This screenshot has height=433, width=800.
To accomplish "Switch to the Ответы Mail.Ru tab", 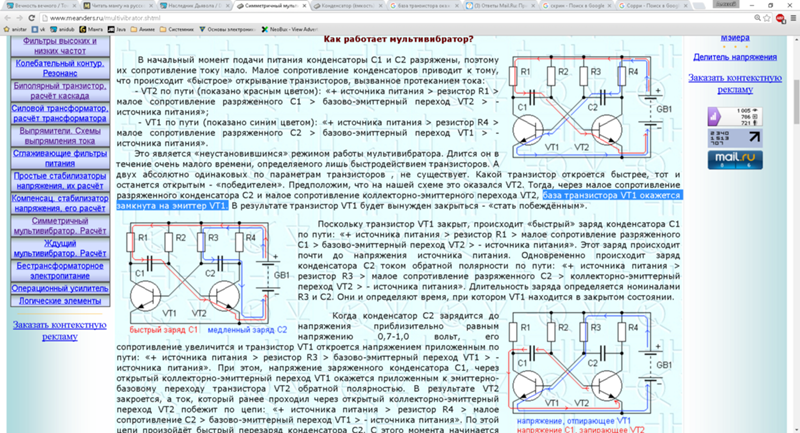I will coord(499,6).
